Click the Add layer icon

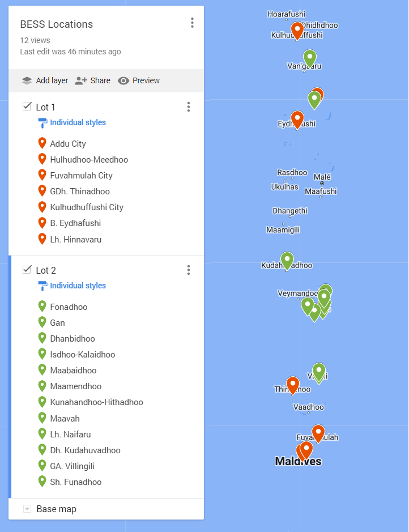[x=27, y=80]
